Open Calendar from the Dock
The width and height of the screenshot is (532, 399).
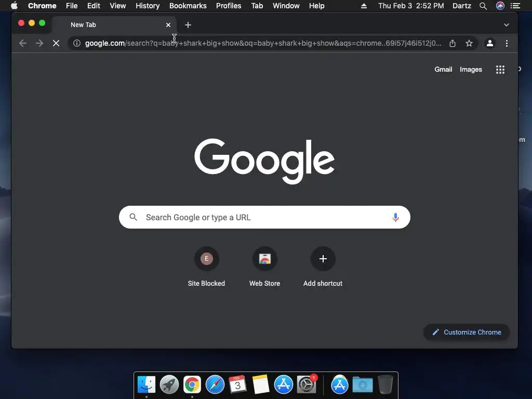coord(238,384)
